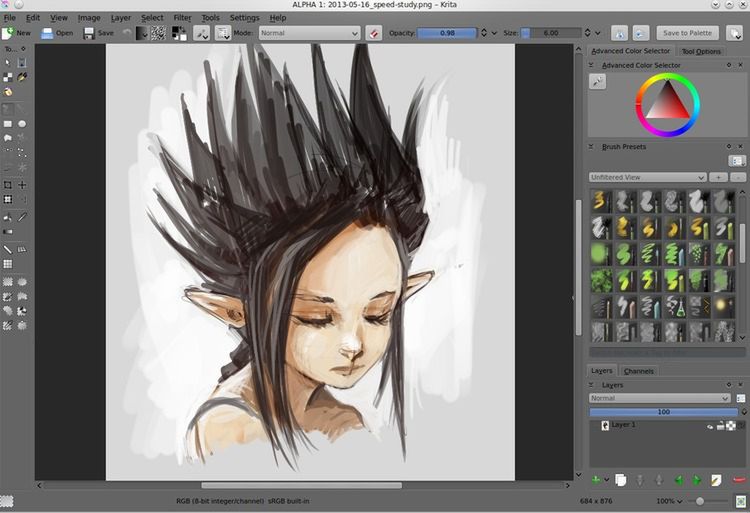
Task: Select the rectangle shape tool
Action: click(8, 124)
